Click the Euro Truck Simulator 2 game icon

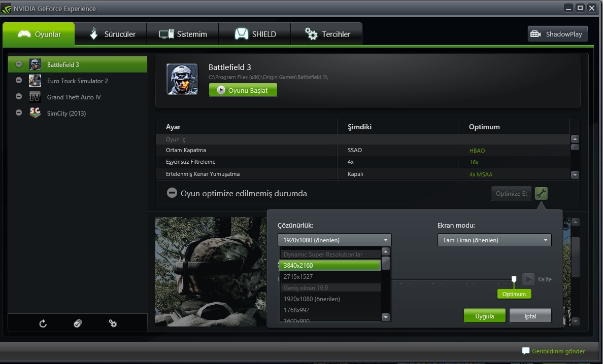click(35, 81)
